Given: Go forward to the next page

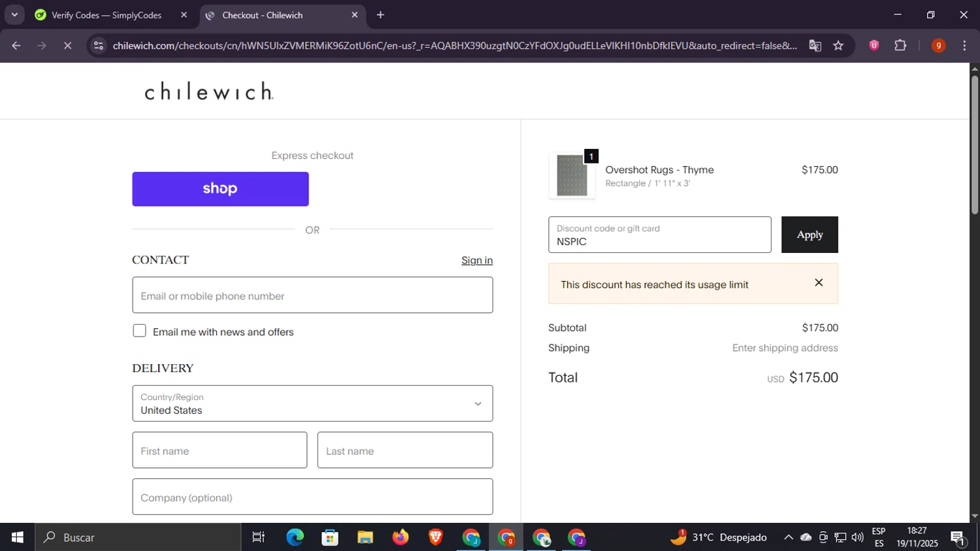Looking at the screenshot, I should tap(42, 46).
